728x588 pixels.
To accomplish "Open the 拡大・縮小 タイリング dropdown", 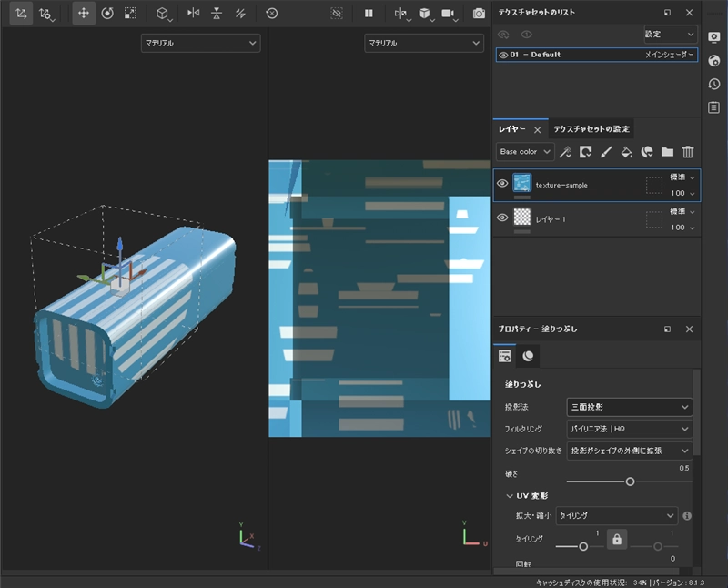I will pos(617,515).
